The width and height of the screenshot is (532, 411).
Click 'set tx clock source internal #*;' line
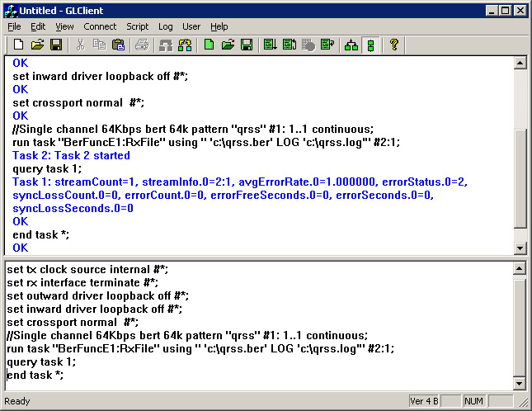click(x=87, y=270)
